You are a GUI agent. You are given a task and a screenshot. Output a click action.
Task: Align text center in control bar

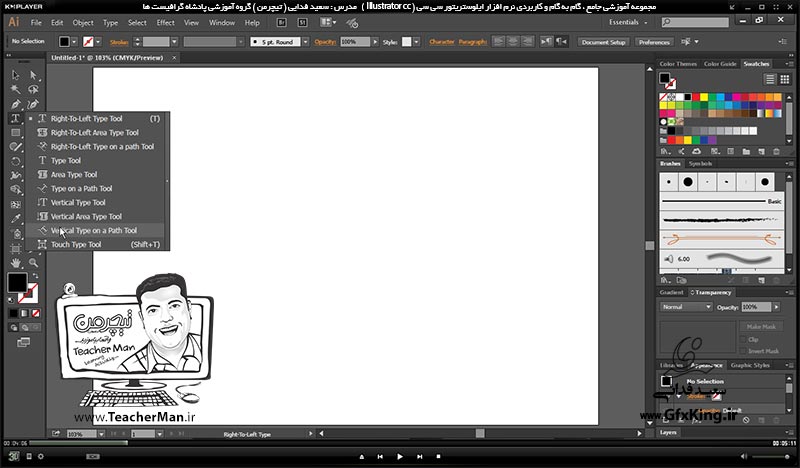tap(513, 42)
